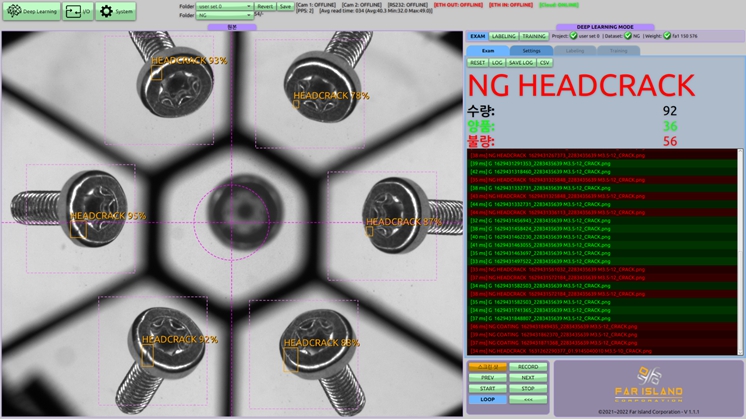
Task: Click the START button
Action: click(x=487, y=389)
